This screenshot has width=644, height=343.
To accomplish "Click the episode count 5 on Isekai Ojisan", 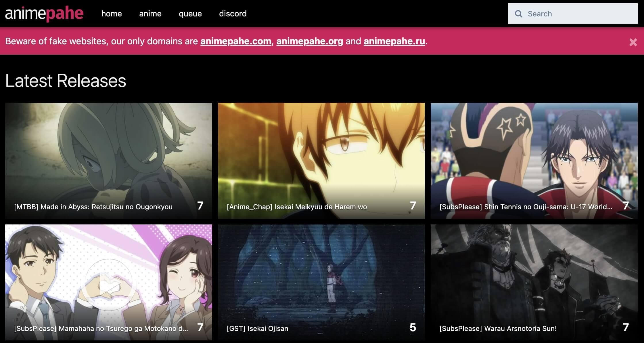I will 413,327.
